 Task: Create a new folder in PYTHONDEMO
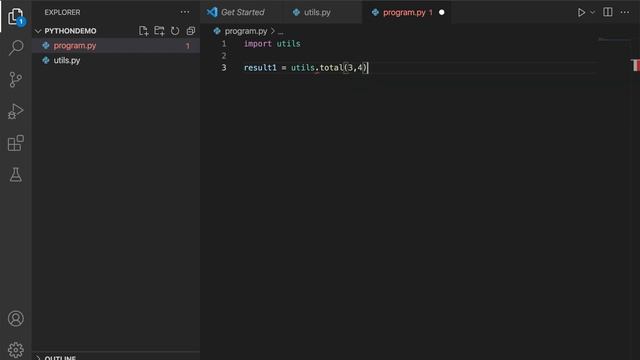[x=159, y=31]
